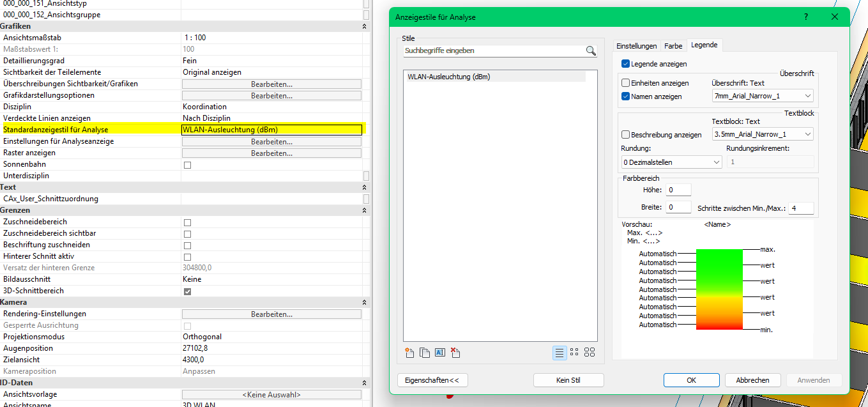Screen dimensions: 868x407
Task: Duplicate the selected analysis style
Action: (425, 353)
